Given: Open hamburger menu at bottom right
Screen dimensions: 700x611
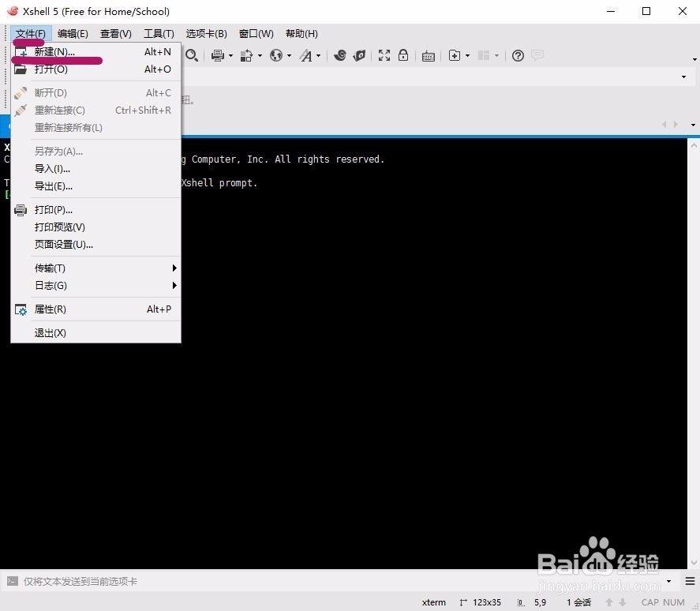Looking at the screenshot, I should [691, 581].
